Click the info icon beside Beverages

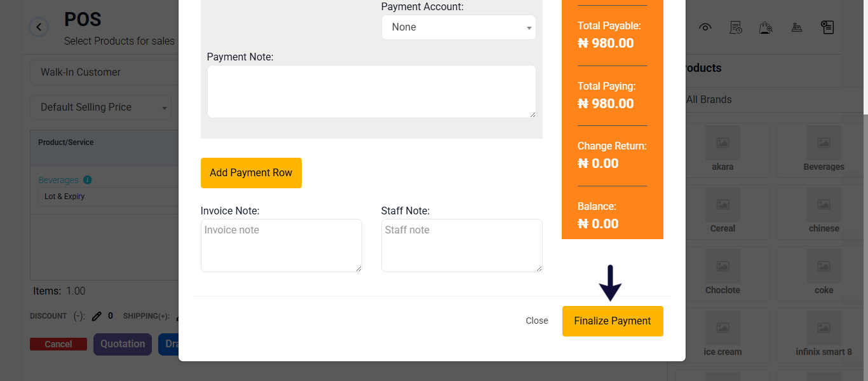point(88,180)
